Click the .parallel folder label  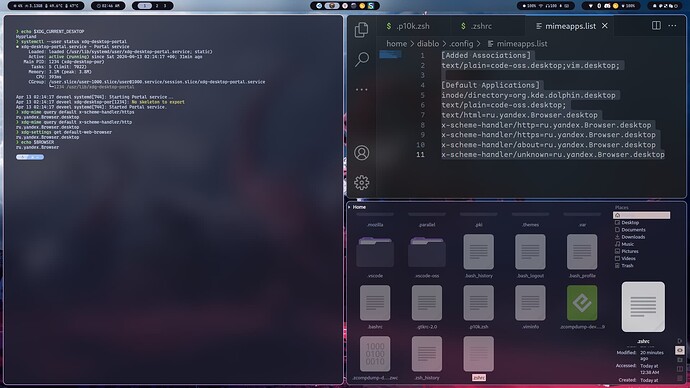tap(427, 225)
